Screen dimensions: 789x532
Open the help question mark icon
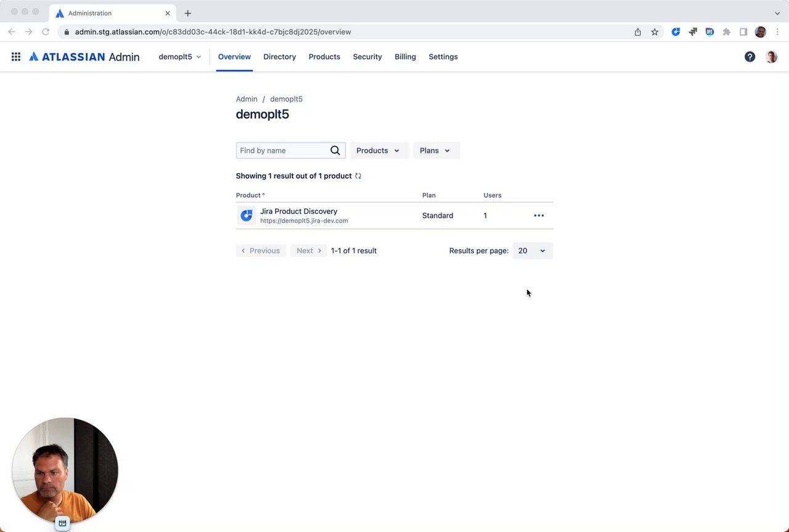coord(750,57)
